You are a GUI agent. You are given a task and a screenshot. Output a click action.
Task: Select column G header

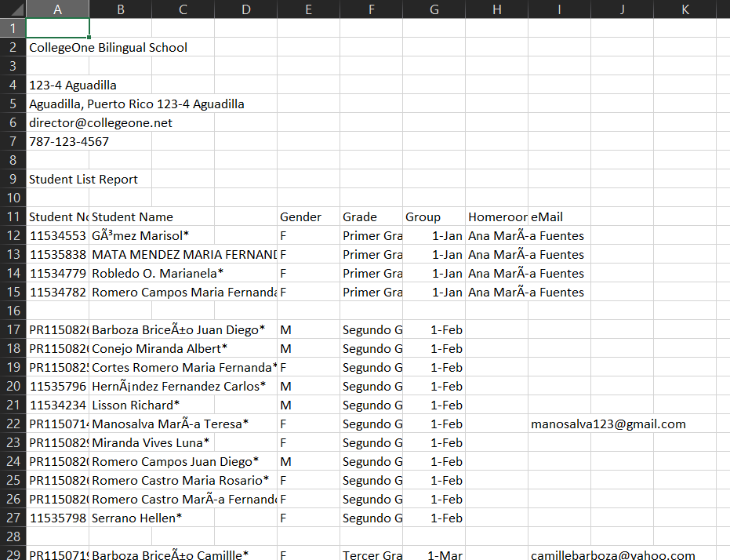pos(434,9)
